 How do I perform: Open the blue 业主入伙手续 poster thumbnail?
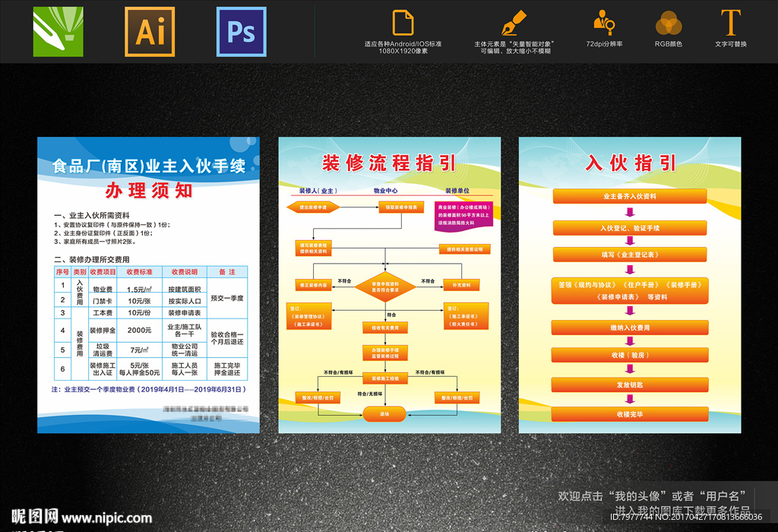click(x=148, y=285)
